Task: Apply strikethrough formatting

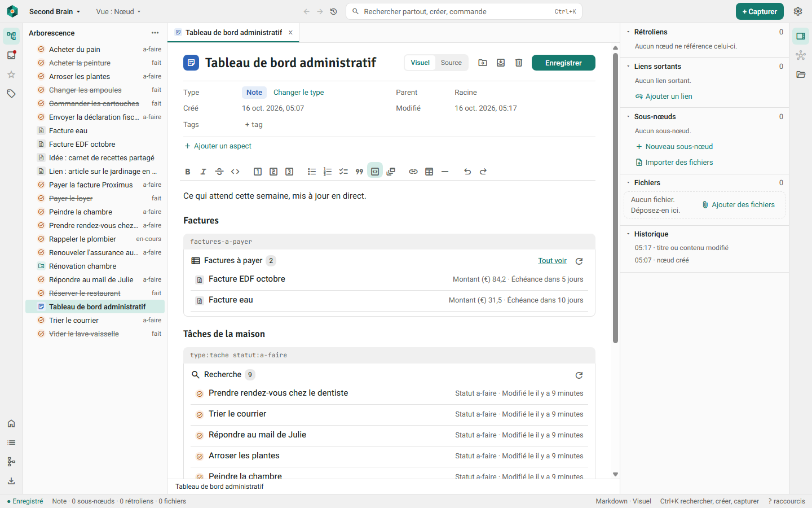Action: [x=219, y=172]
